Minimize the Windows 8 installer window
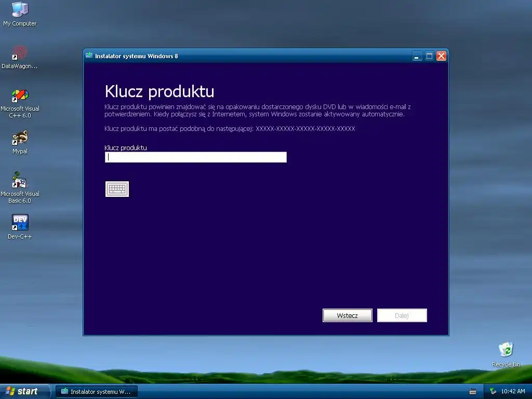This screenshot has width=532, height=399. coord(417,56)
